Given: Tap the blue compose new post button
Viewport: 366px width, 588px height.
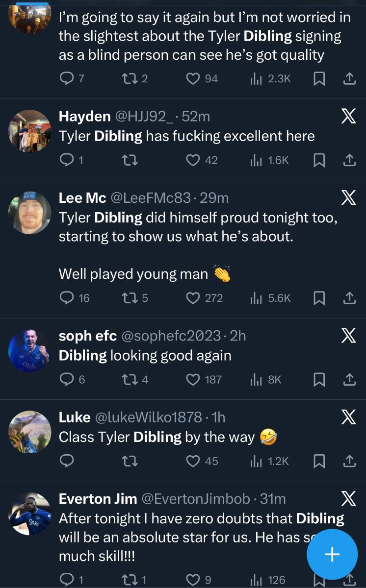Looking at the screenshot, I should pos(332,554).
